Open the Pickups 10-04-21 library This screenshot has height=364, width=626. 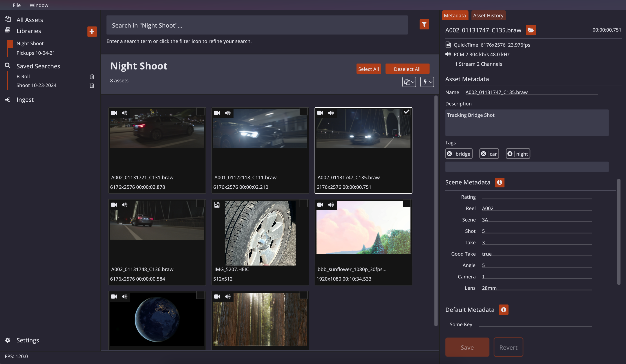[x=36, y=53]
